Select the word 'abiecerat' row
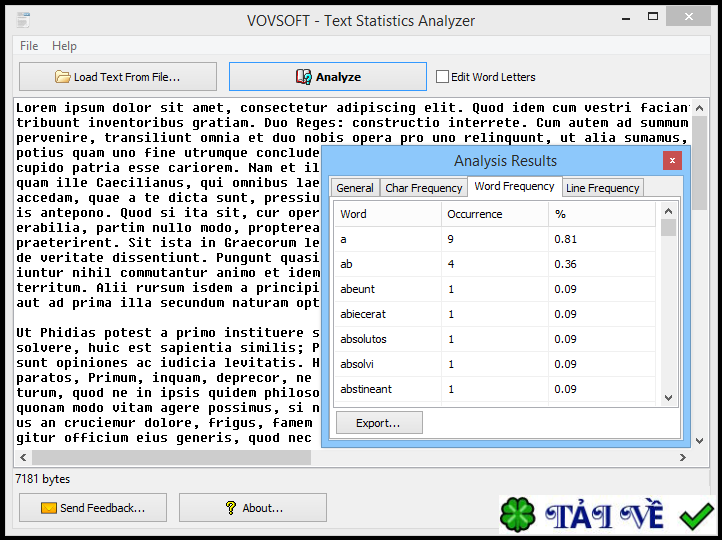This screenshot has height=540, width=722. tap(495, 314)
